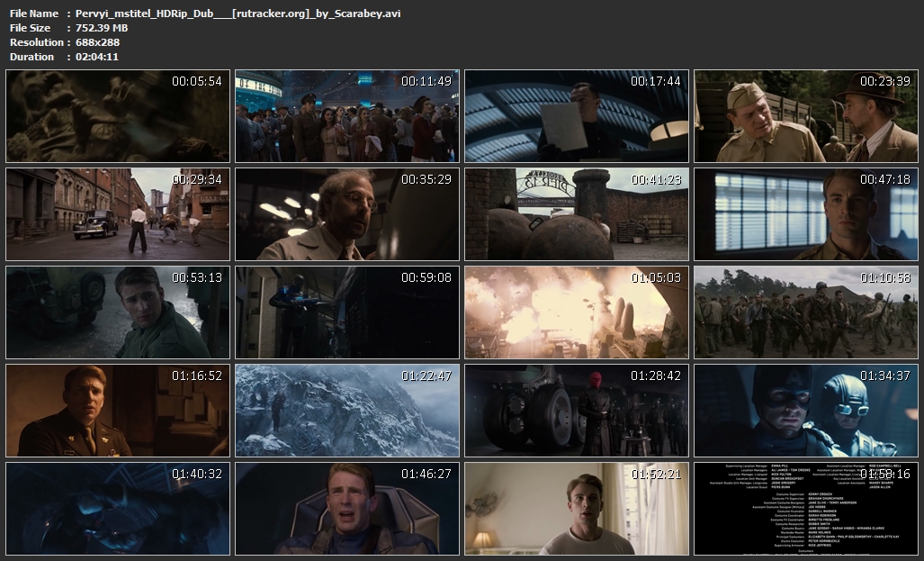The width and height of the screenshot is (924, 561).
Task: Open the marching soldiers thumbnail at 01:10:58
Action: click(x=806, y=313)
